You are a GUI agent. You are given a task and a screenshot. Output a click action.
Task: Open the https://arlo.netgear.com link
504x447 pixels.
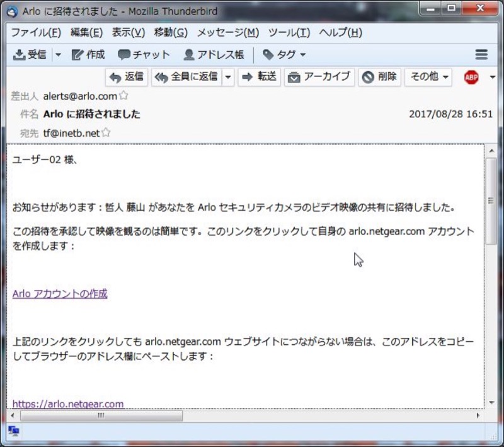pos(68,403)
